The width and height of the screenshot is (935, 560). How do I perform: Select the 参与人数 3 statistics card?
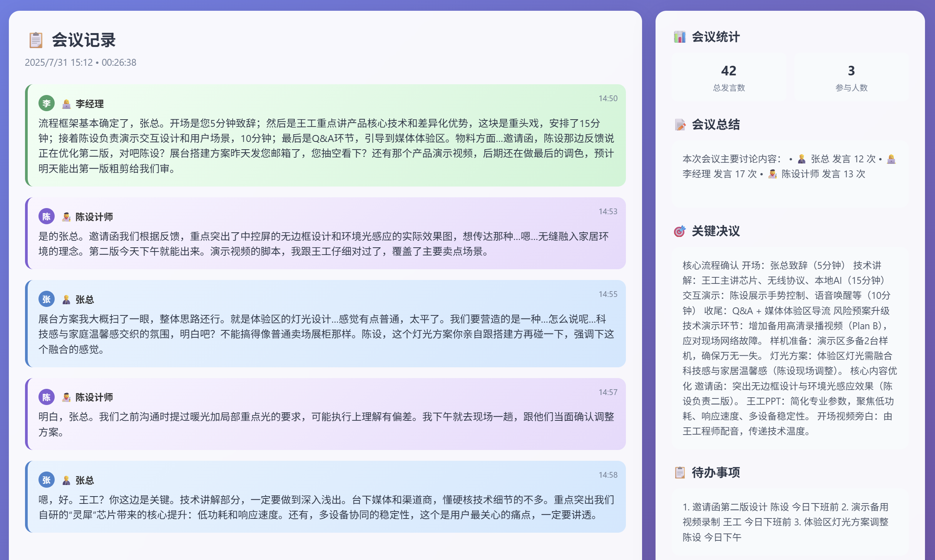[x=851, y=78]
